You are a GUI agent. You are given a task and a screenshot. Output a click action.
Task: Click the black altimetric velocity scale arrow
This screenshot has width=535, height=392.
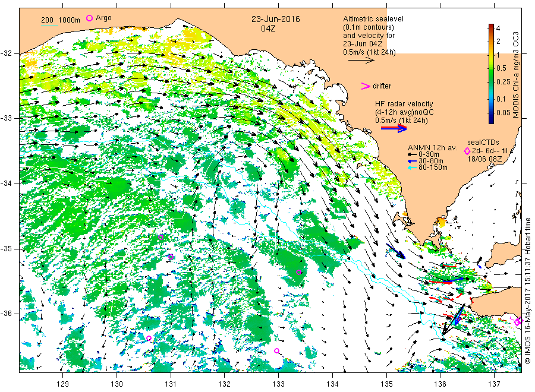tap(361, 61)
